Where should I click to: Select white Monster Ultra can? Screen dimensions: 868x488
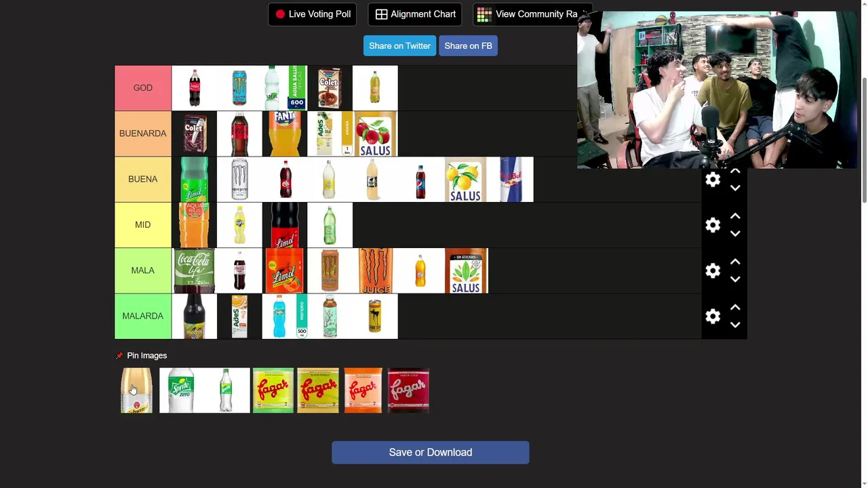point(239,179)
